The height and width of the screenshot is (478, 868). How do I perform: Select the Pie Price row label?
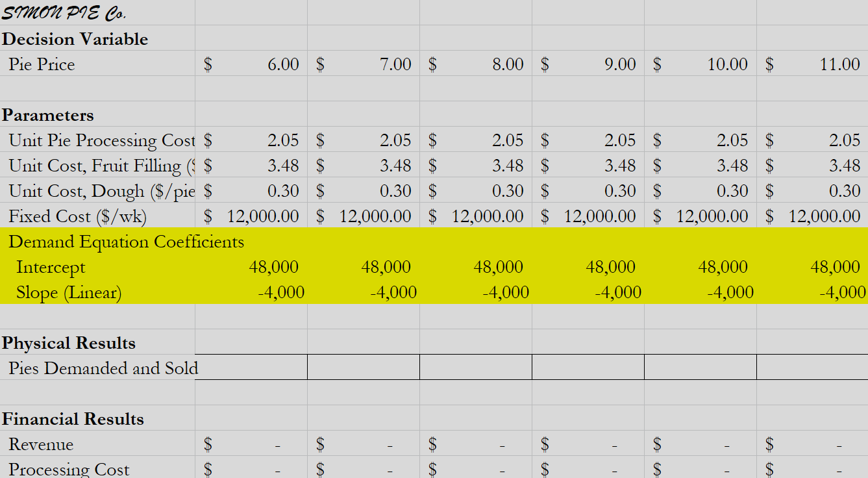(42, 64)
